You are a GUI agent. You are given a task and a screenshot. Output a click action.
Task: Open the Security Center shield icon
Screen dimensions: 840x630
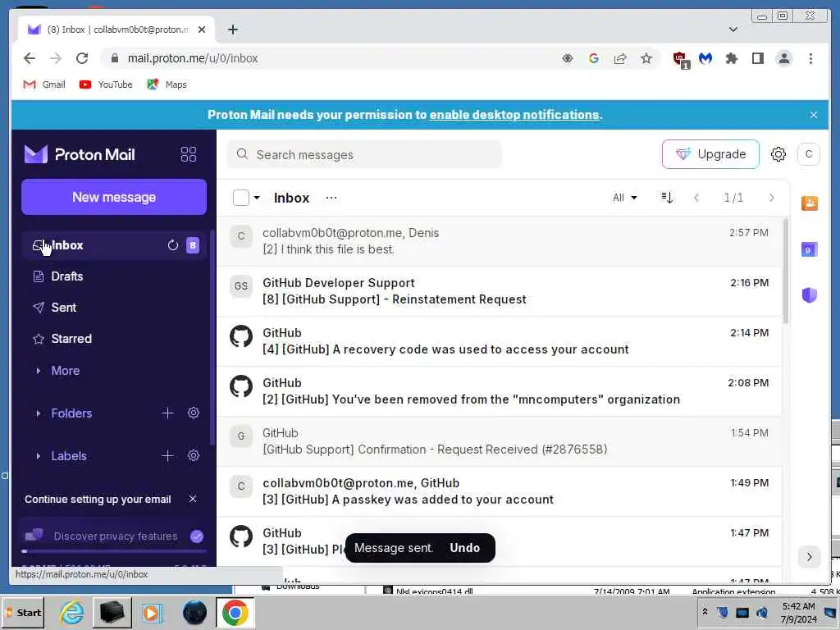(x=809, y=295)
